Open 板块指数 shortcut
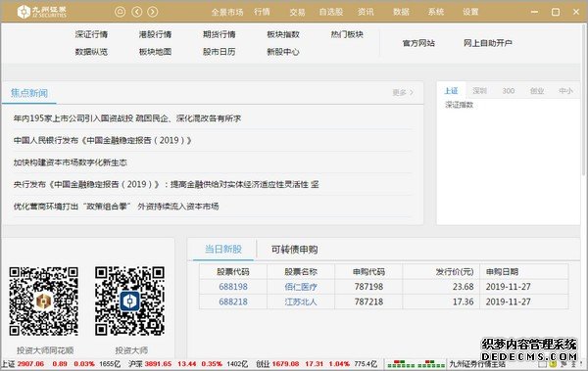 (x=283, y=34)
